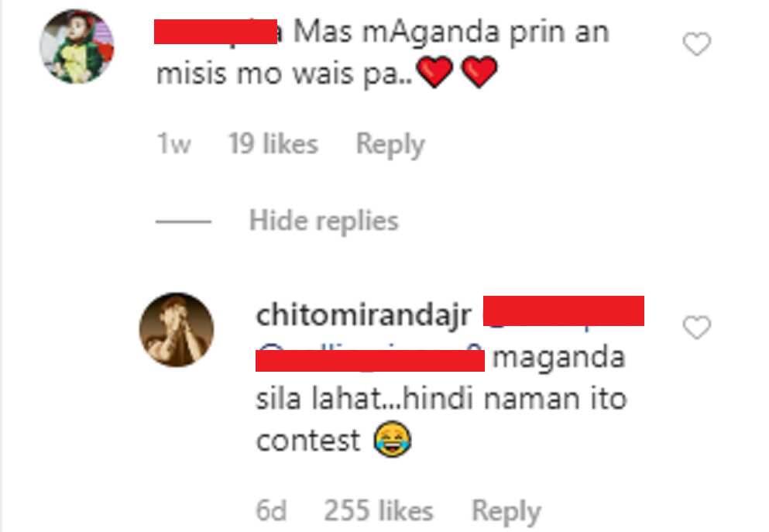Click the line beside Hide replies
This screenshot has height=532, width=769.
click(x=184, y=221)
